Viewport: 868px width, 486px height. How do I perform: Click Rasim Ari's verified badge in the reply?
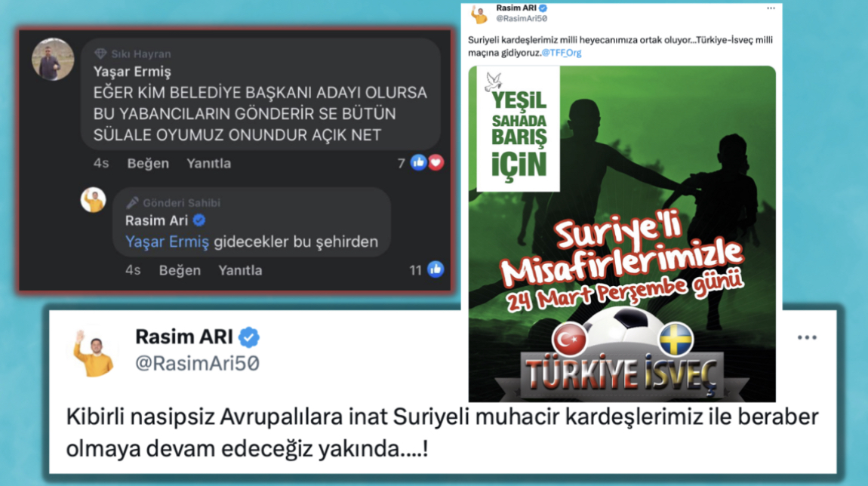[x=199, y=220]
